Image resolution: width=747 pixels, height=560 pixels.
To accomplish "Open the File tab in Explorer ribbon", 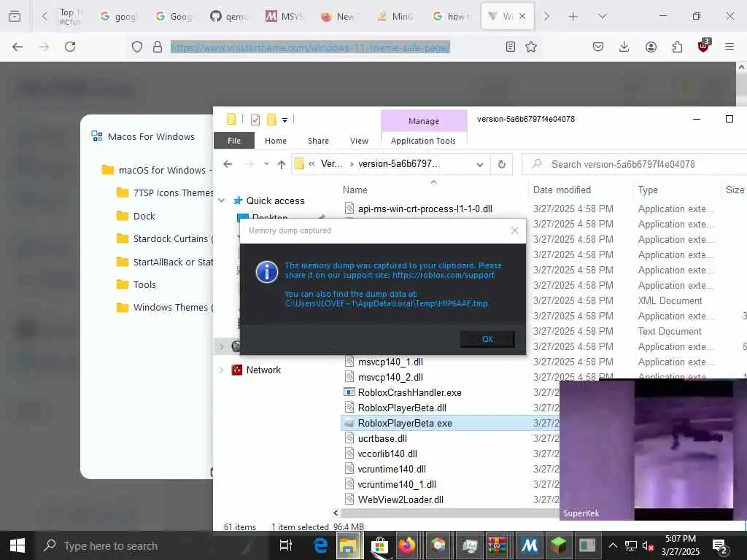I will click(234, 141).
